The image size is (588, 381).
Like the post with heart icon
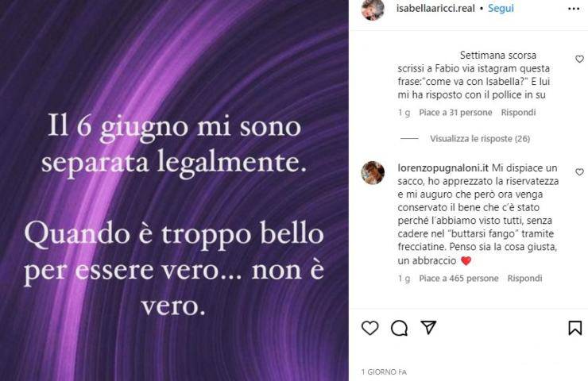[x=369, y=328]
